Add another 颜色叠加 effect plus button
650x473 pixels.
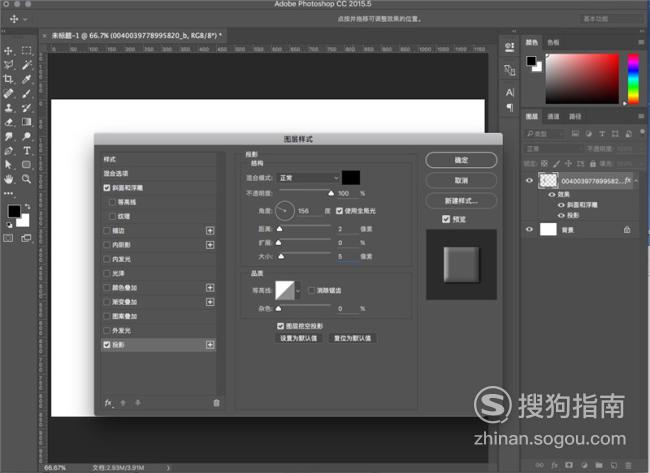click(x=210, y=288)
